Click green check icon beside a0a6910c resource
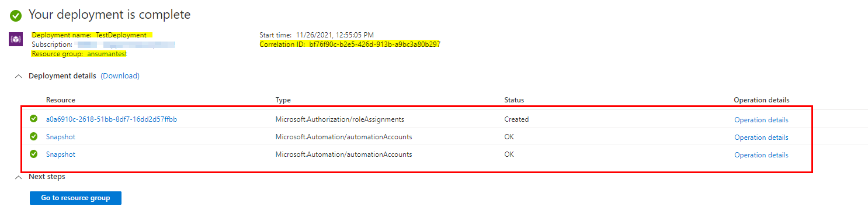The width and height of the screenshot is (868, 220). 34,119
